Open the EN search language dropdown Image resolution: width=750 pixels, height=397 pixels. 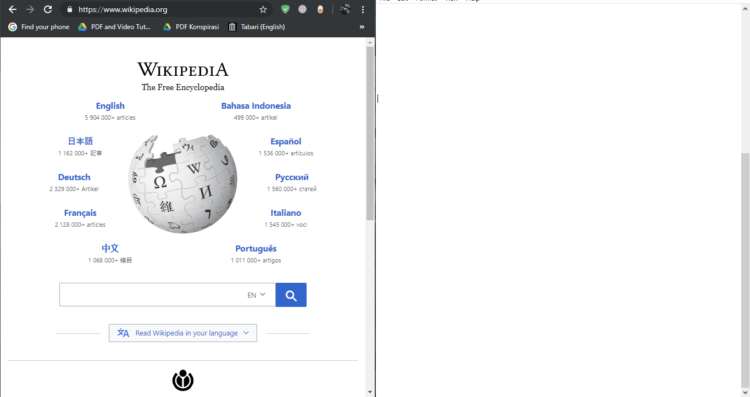(256, 295)
